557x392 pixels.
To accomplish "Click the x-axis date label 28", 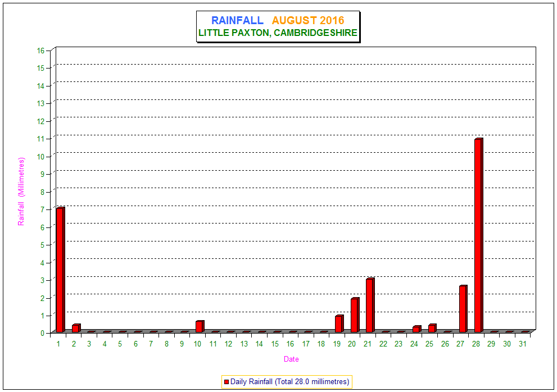I will pos(476,344).
